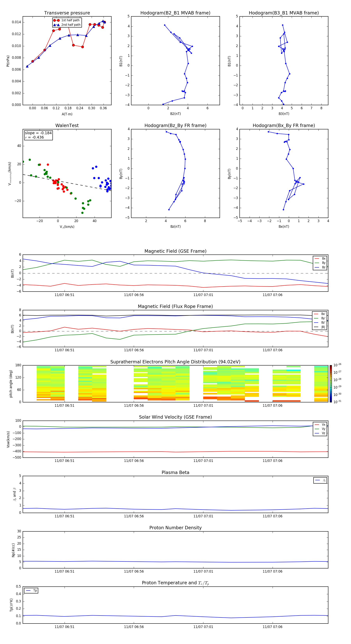Click the 'Hodogram(B2_B1 MVAB frame)' title
Image resolution: width=351 pixels, height=644 pixels.
175,13
